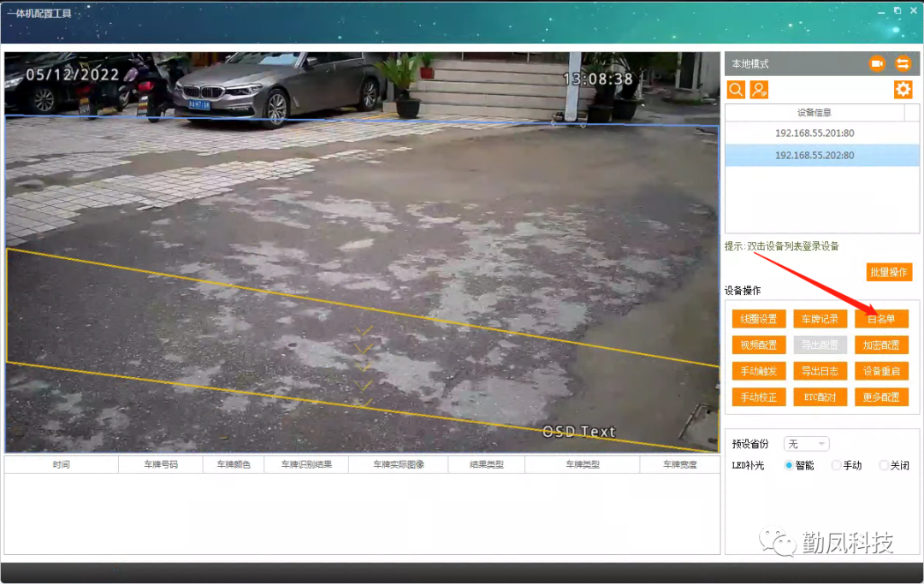
Task: Click the orange camera video icon
Action: click(x=877, y=63)
